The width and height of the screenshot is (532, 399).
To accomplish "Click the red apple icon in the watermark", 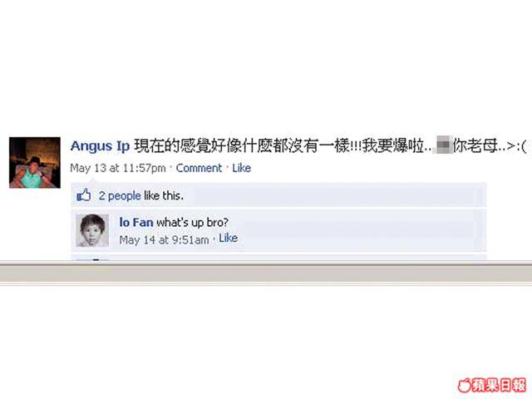I will 464,386.
